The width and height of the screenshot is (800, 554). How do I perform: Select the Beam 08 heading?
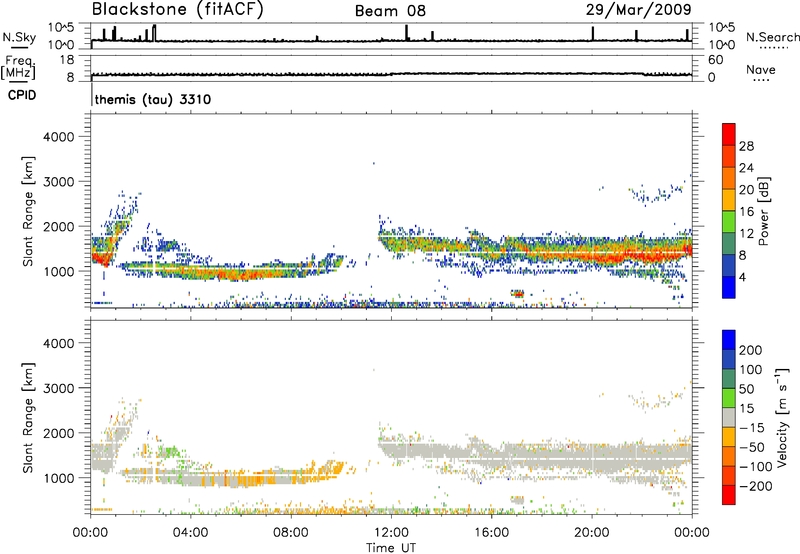pyautogui.click(x=390, y=11)
